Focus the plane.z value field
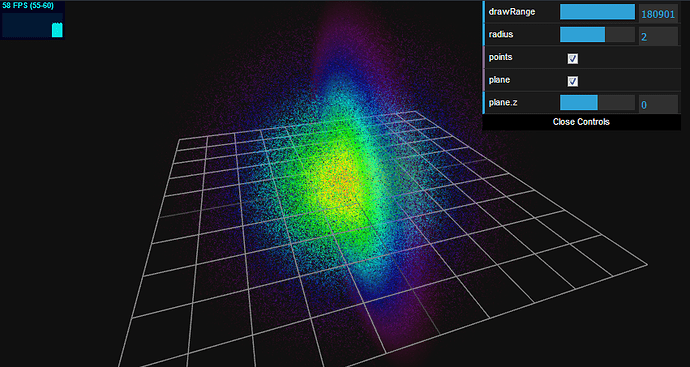 tap(658, 104)
